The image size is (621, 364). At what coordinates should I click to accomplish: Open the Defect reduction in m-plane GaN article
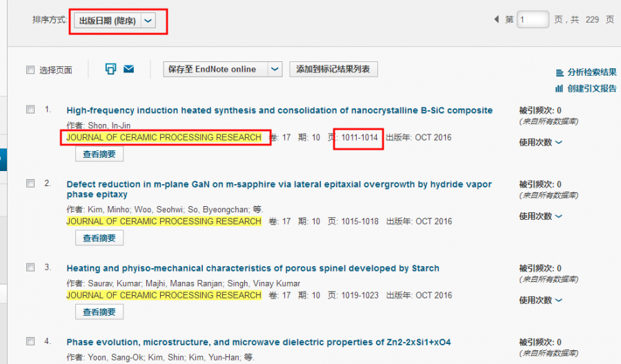click(x=279, y=189)
